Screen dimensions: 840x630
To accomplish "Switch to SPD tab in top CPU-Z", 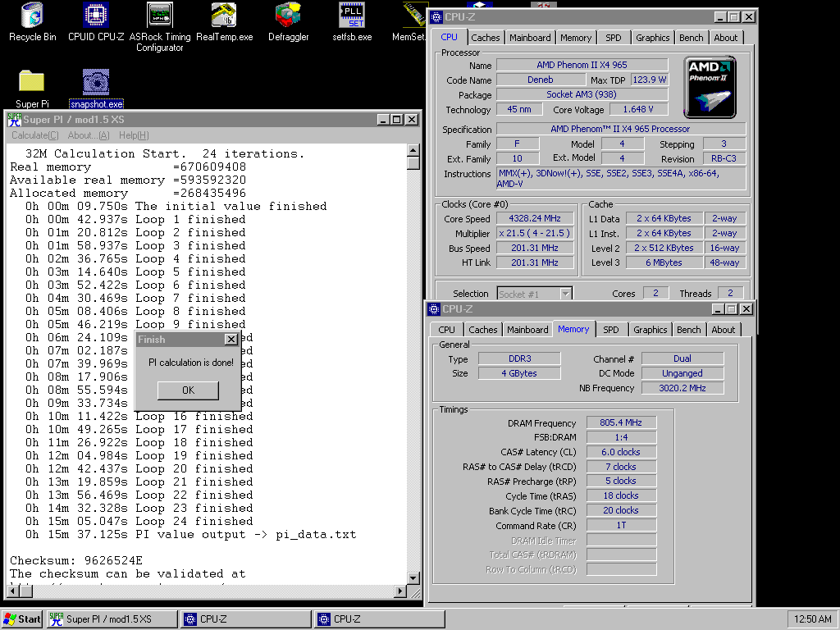I will (614, 38).
